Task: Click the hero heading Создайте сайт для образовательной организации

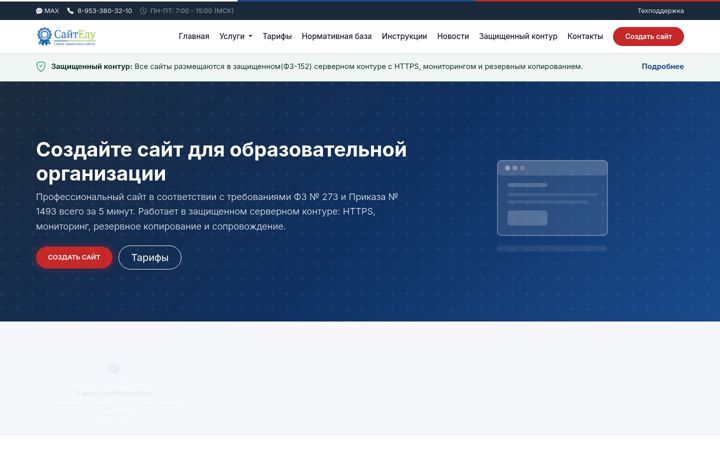Action: click(x=221, y=162)
